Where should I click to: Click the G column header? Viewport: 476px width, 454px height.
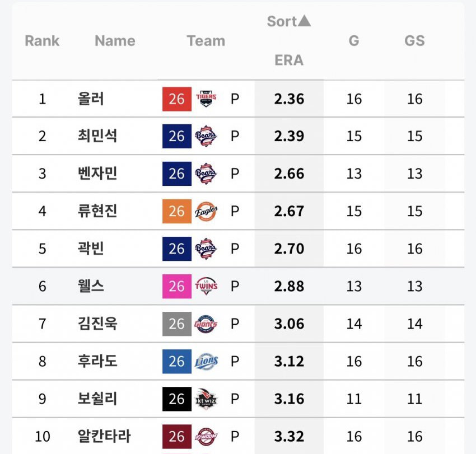click(x=354, y=41)
